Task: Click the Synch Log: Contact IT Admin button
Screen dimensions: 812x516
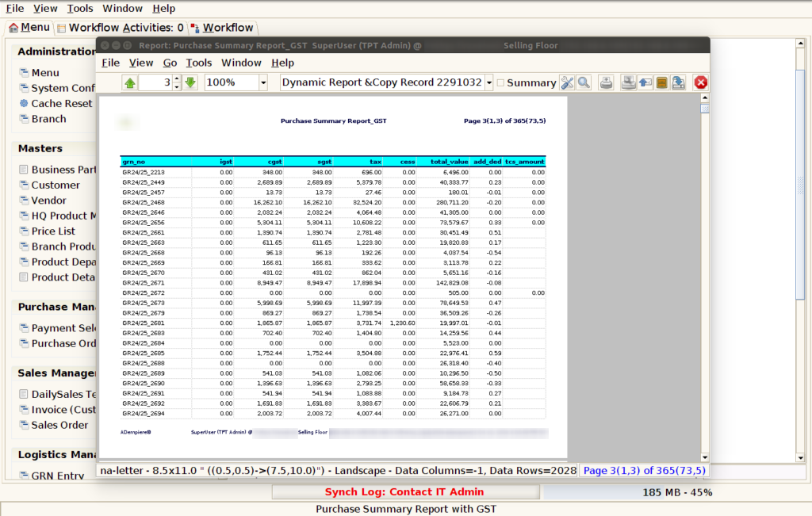Action: tap(406, 491)
